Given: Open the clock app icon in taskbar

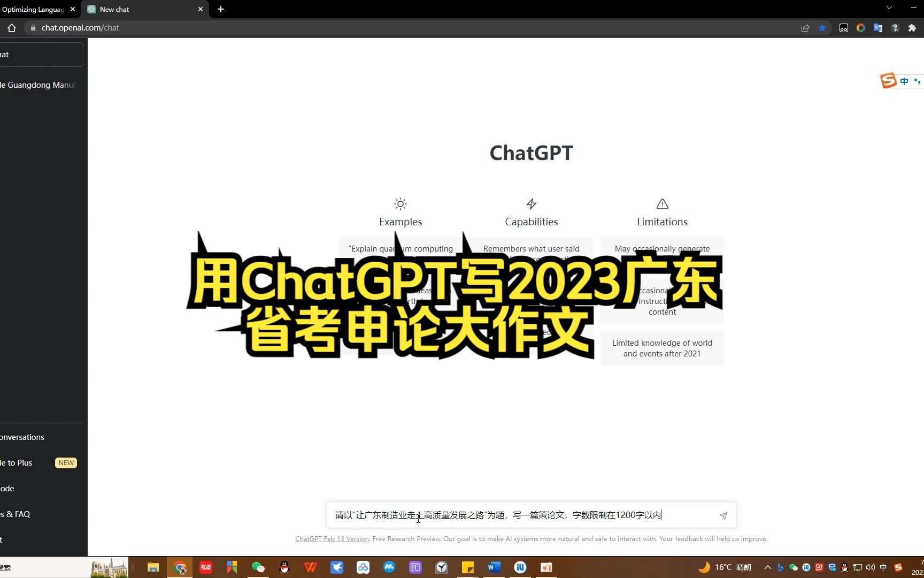Looking at the screenshot, I should (442, 567).
